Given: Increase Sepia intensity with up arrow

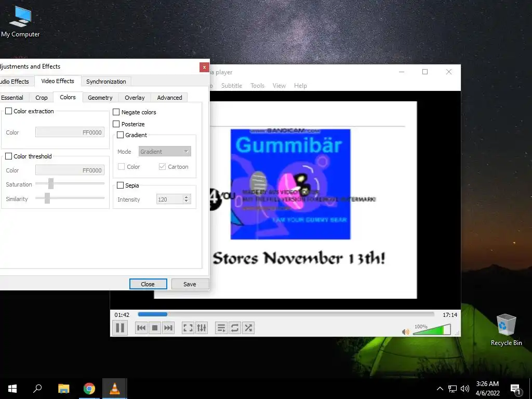Looking at the screenshot, I should click(187, 197).
